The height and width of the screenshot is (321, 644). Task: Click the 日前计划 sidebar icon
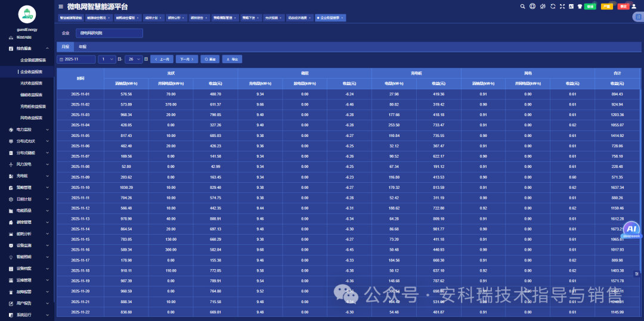11,200
